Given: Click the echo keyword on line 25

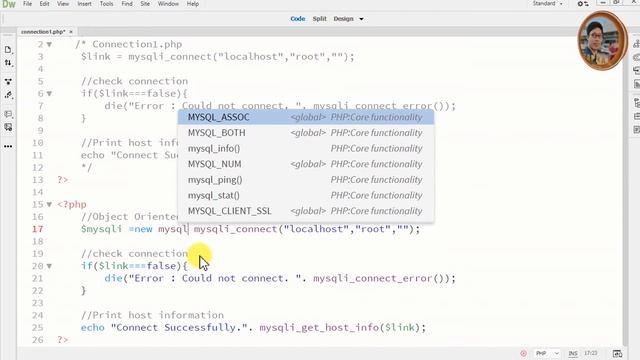Looking at the screenshot, I should coord(93,327).
